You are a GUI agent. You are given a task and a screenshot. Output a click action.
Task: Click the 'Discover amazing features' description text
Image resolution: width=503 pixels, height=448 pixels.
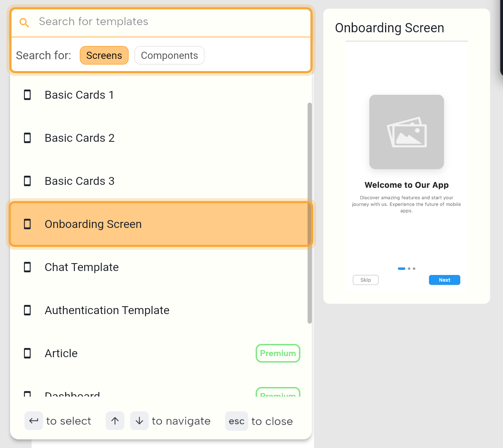click(x=406, y=204)
